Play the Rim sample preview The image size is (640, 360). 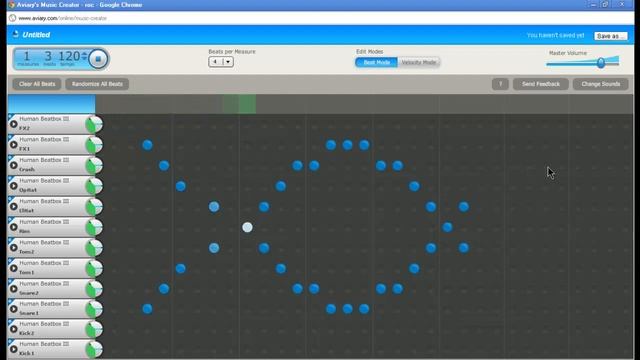(x=13, y=227)
